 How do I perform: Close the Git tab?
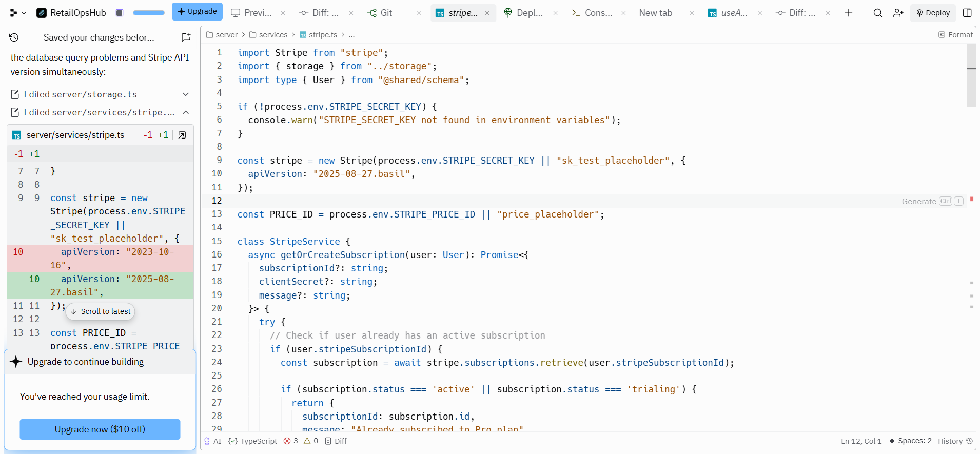pos(419,13)
